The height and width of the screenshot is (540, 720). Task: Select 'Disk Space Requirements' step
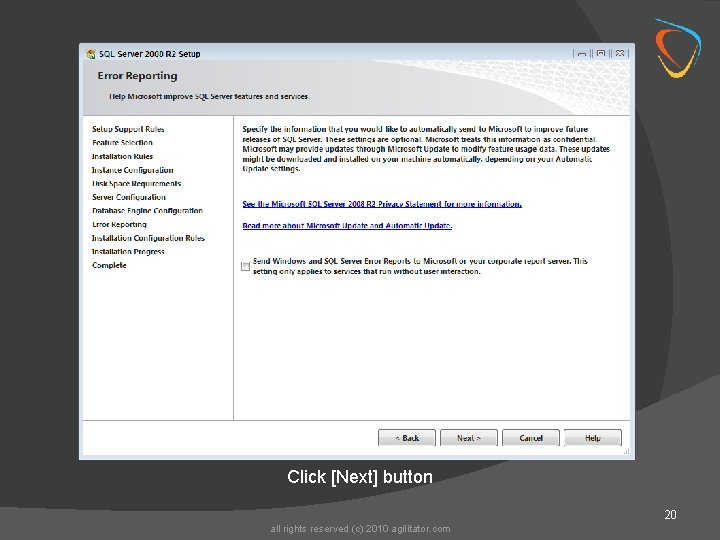tap(136, 183)
